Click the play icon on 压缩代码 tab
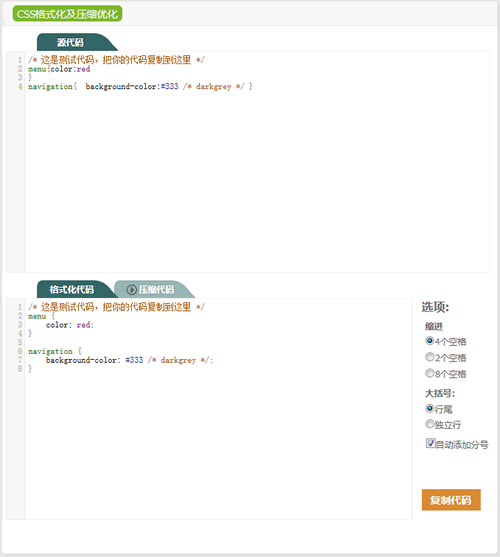The image size is (500, 557). click(x=131, y=290)
